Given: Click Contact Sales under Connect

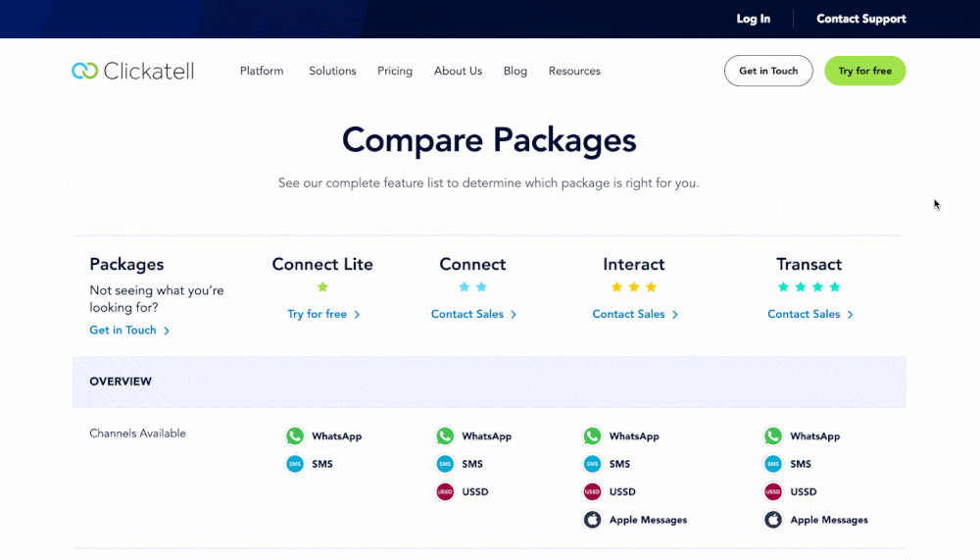Looking at the screenshot, I should tap(473, 314).
